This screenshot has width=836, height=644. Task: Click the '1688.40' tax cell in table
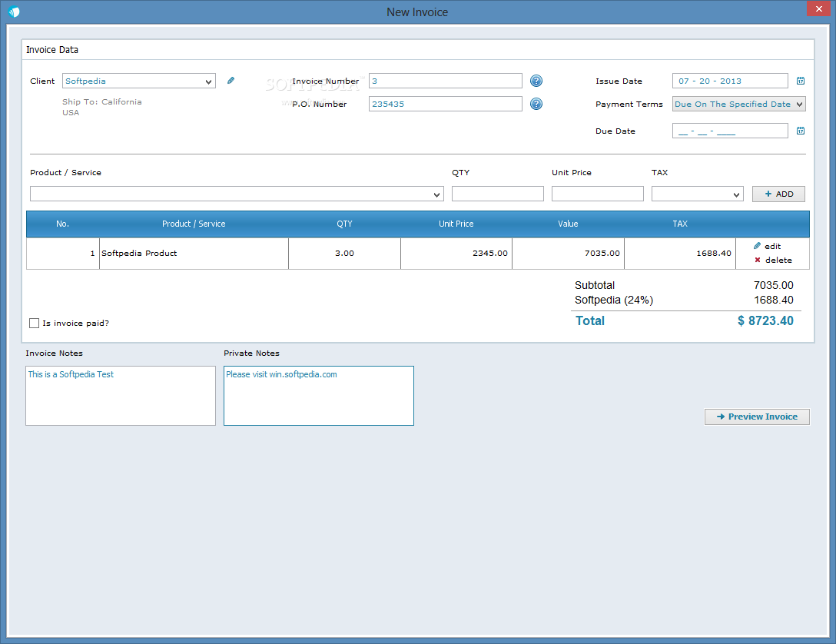[680, 254]
